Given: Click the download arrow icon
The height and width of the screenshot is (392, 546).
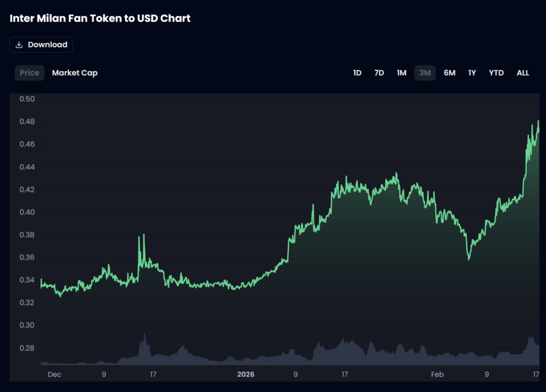Looking at the screenshot, I should coord(20,45).
